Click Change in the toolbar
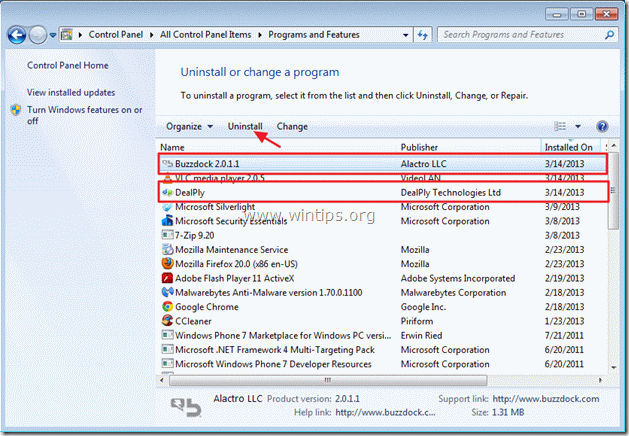629x436 pixels. 292,126
